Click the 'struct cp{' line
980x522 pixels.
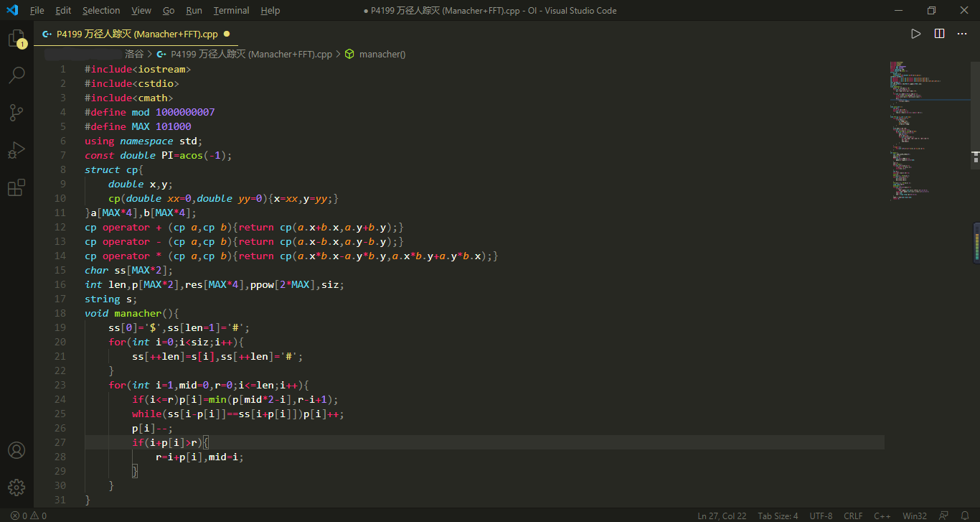coord(114,169)
